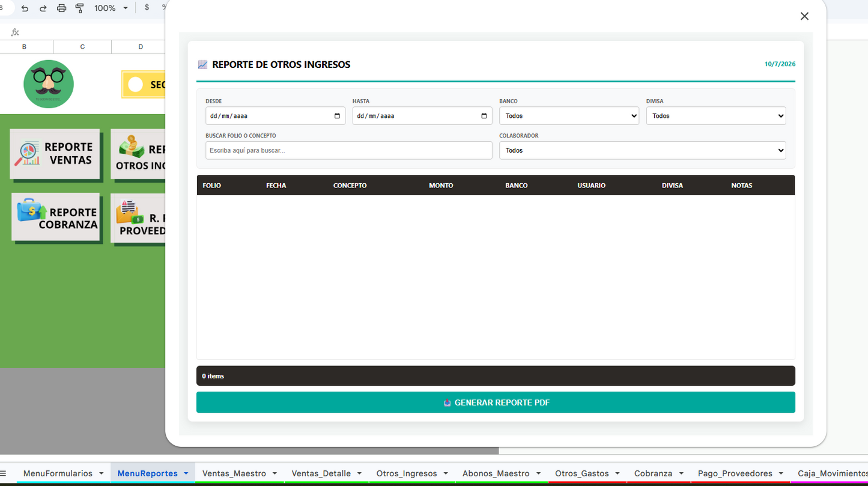This screenshot has height=486, width=868.
Task: Select column C header
Action: point(82,47)
